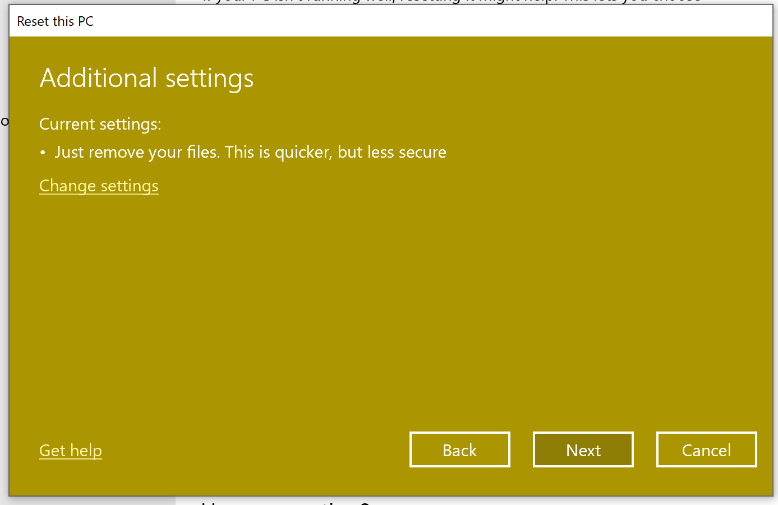778x505 pixels.
Task: Return to previous step with Back
Action: 459,450
